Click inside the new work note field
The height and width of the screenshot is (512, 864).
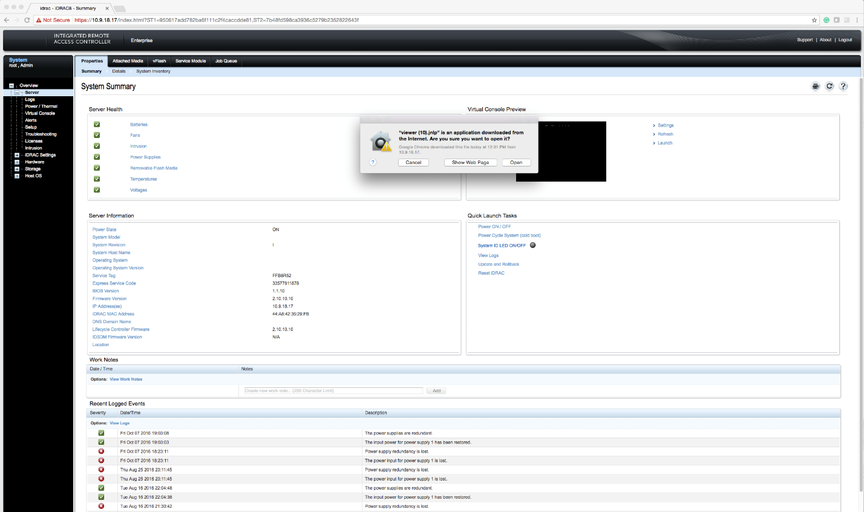(331, 390)
